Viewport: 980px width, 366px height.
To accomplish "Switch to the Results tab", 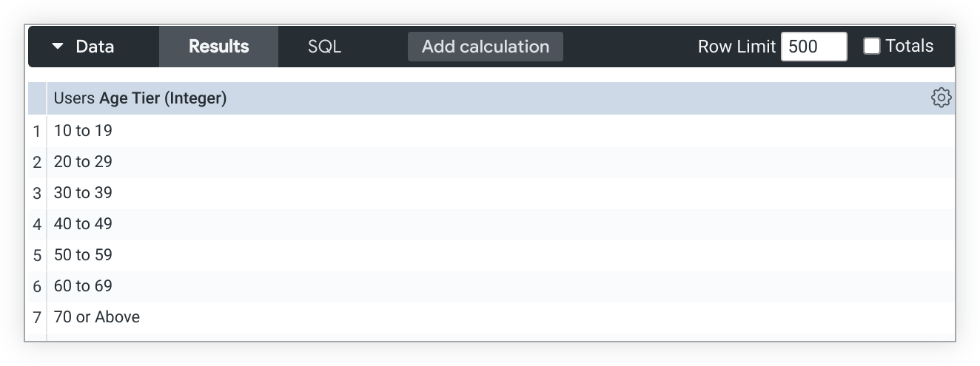I will pos(218,47).
